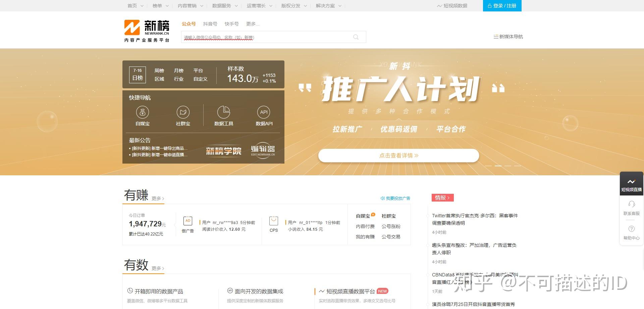The width and height of the screenshot is (644, 309).
Task: Click the 今日订单 1,947,729 figure
Action: 147,224
